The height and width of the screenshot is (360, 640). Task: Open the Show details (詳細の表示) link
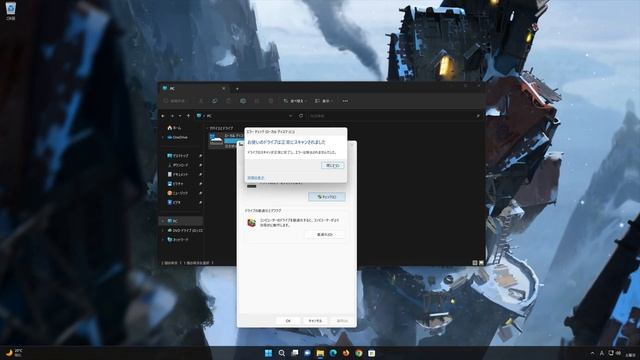256,178
